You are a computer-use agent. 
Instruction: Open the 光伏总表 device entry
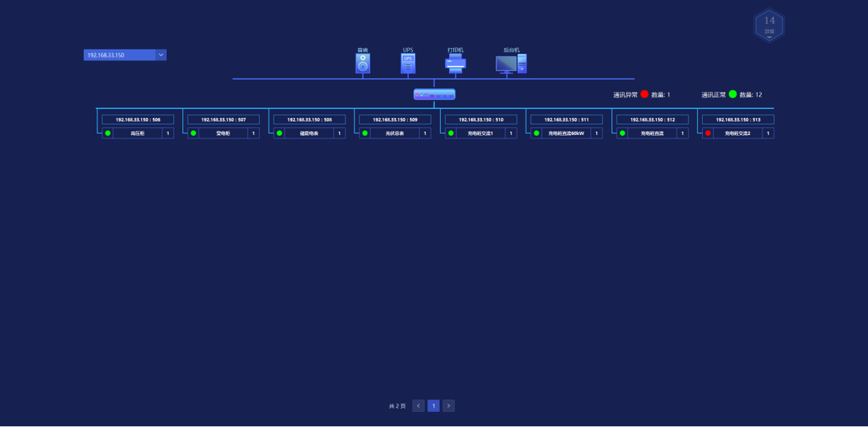(395, 134)
